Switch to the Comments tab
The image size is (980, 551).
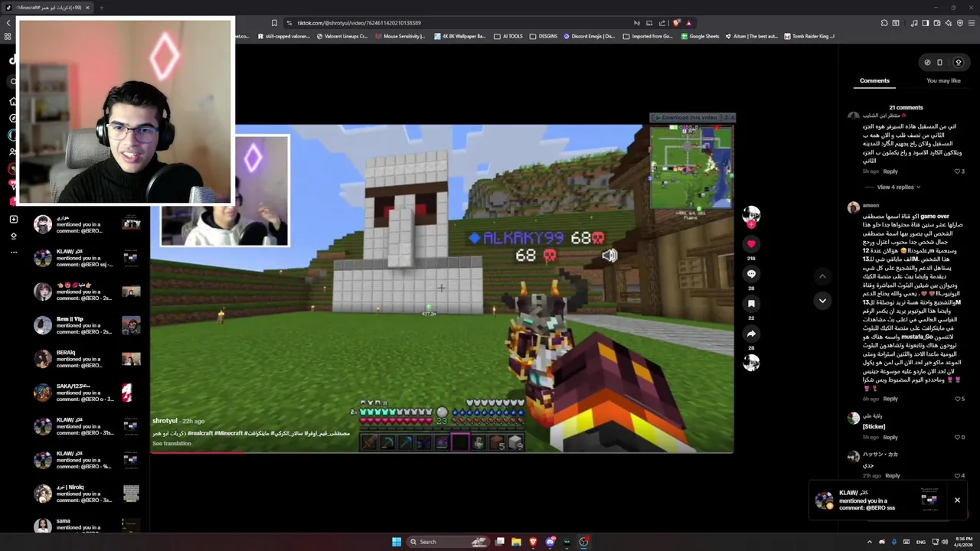[x=874, y=80]
